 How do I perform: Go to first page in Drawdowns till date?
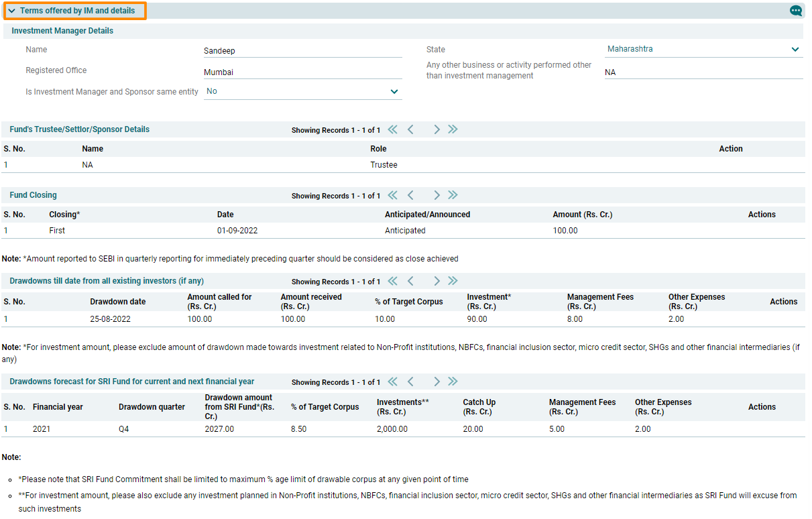tap(392, 281)
